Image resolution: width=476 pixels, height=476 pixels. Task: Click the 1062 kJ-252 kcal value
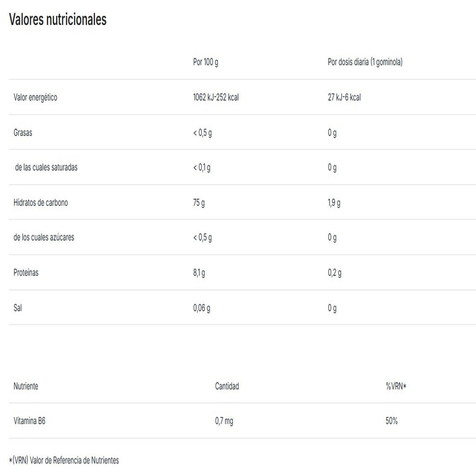tap(216, 98)
